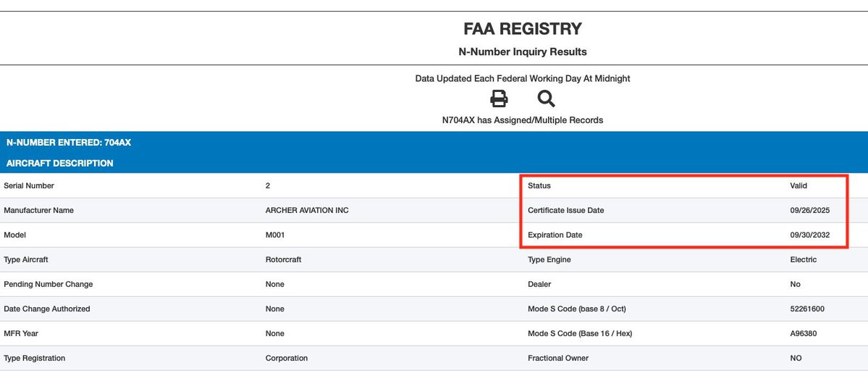Click the Type Registration label
The image size is (868, 381).
(x=34, y=359)
